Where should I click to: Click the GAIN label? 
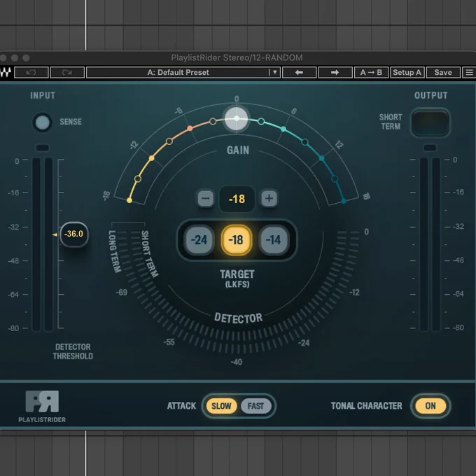[238, 150]
